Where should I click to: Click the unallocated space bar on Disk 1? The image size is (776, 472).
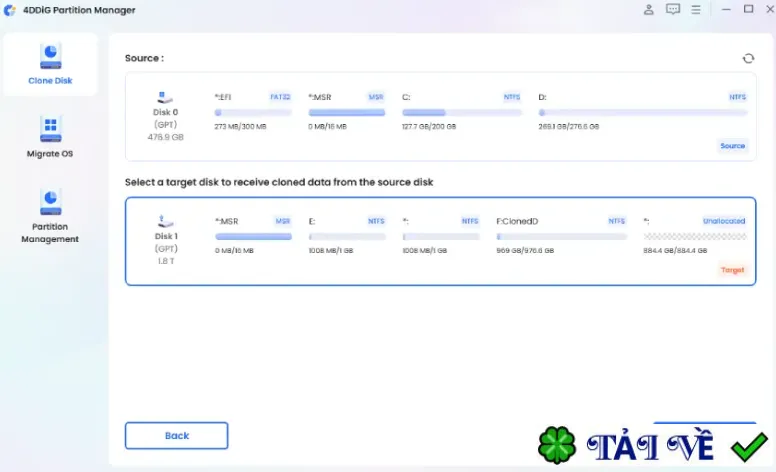(x=695, y=237)
